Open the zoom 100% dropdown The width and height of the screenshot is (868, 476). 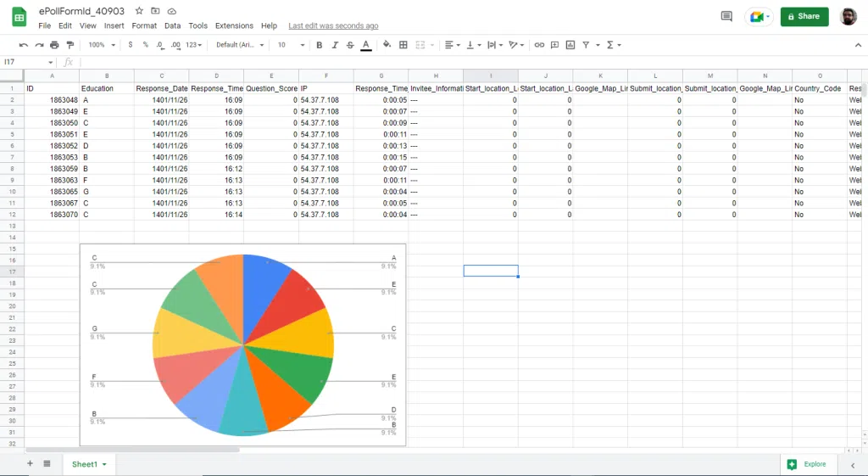coord(102,45)
